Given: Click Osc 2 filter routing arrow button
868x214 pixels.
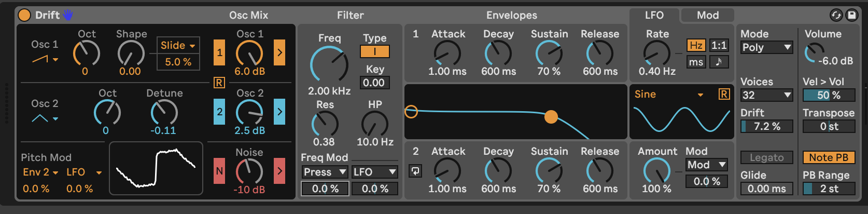Looking at the screenshot, I should click(279, 112).
